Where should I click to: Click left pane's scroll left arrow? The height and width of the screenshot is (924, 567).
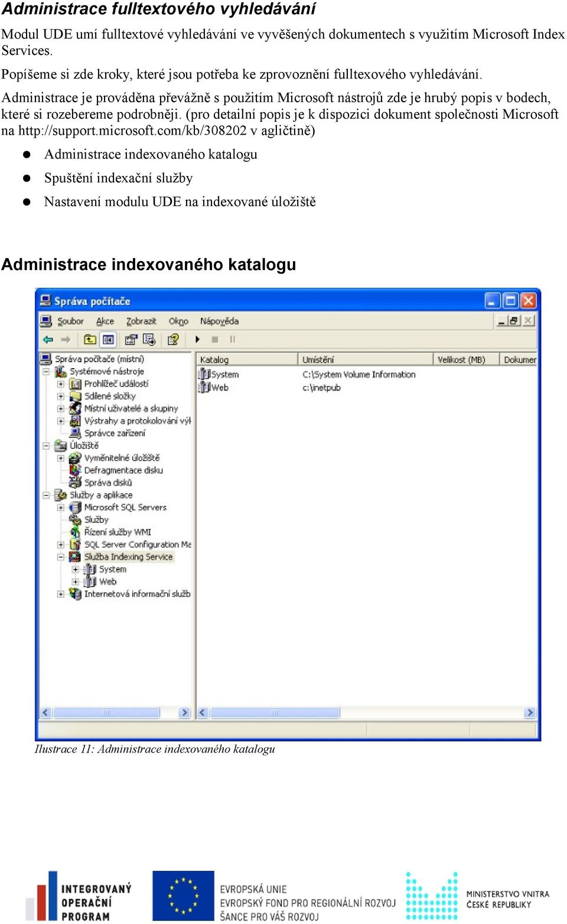45,712
